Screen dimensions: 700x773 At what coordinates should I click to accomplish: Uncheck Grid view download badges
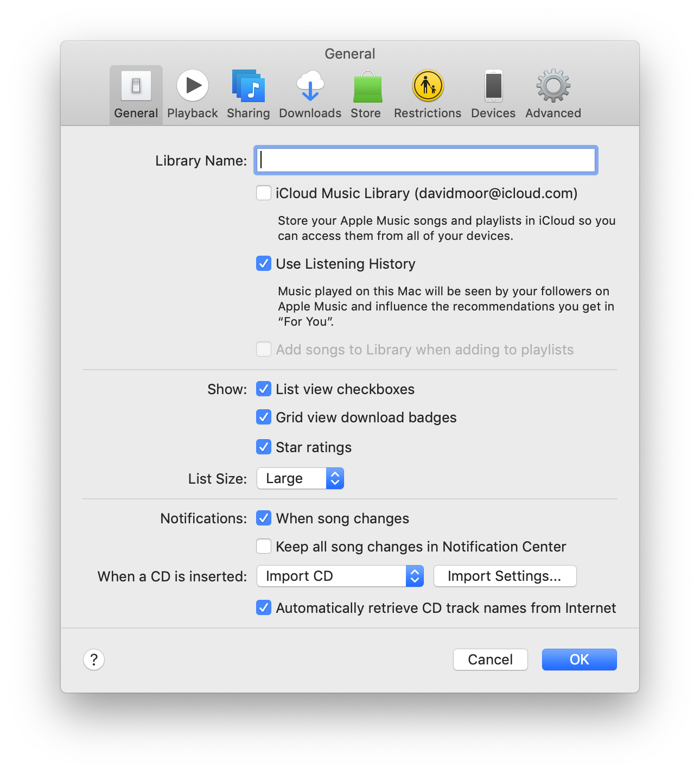click(264, 417)
